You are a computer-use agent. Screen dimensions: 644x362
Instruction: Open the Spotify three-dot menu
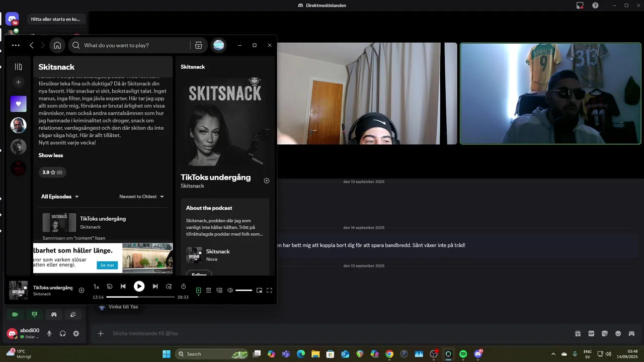pos(16,45)
